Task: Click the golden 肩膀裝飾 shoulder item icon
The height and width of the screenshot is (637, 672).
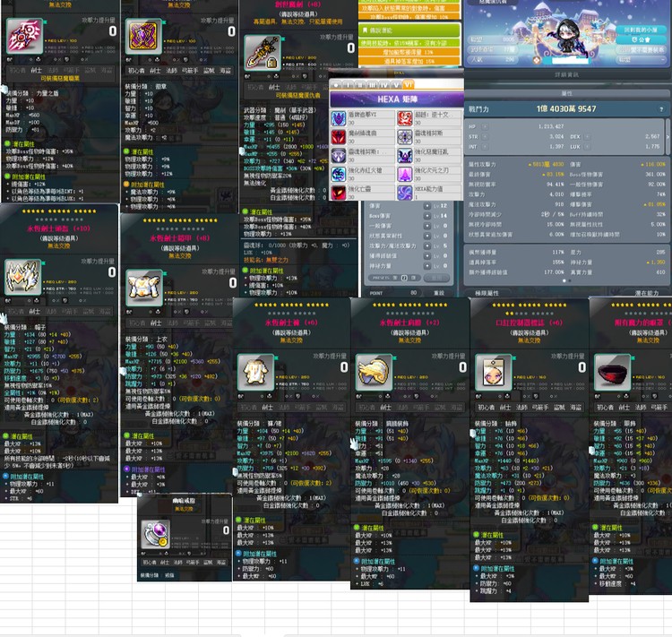Action: pyautogui.click(x=374, y=372)
